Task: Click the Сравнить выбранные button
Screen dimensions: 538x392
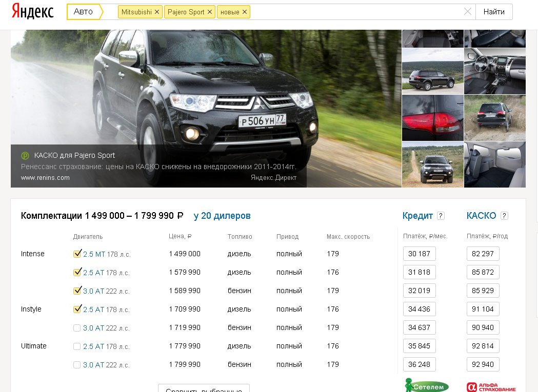Action: 204,388
